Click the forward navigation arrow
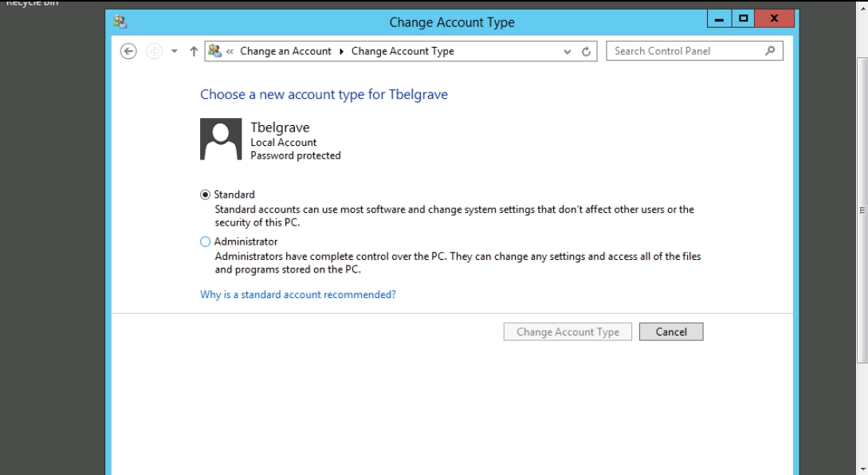 coord(154,52)
